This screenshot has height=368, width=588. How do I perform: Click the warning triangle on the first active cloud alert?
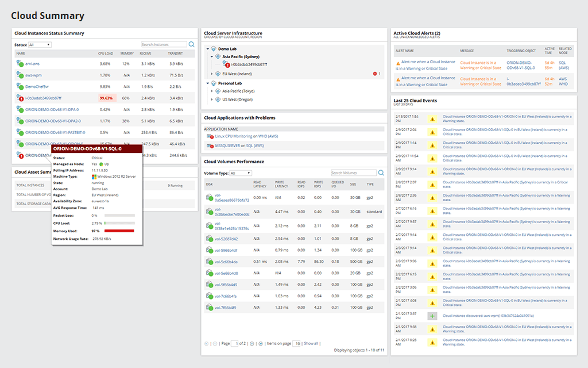398,63
